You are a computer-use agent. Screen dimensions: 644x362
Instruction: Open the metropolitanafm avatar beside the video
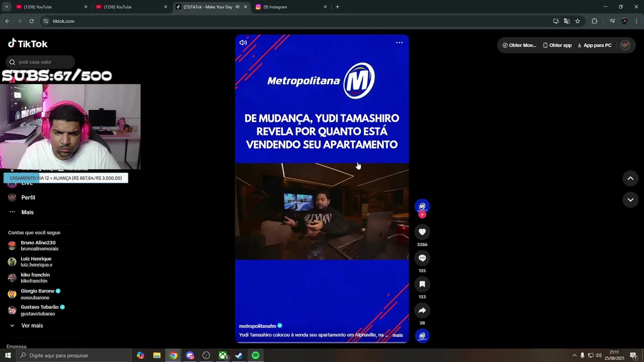tap(422, 206)
